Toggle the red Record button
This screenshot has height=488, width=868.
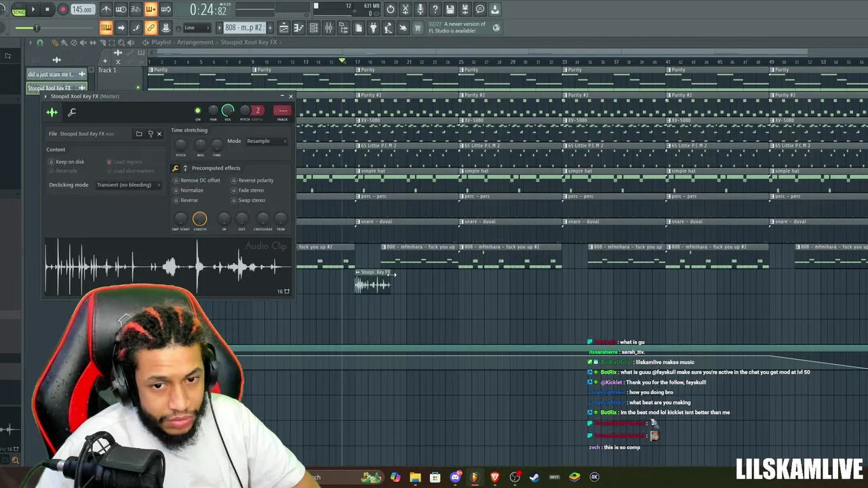pos(63,9)
